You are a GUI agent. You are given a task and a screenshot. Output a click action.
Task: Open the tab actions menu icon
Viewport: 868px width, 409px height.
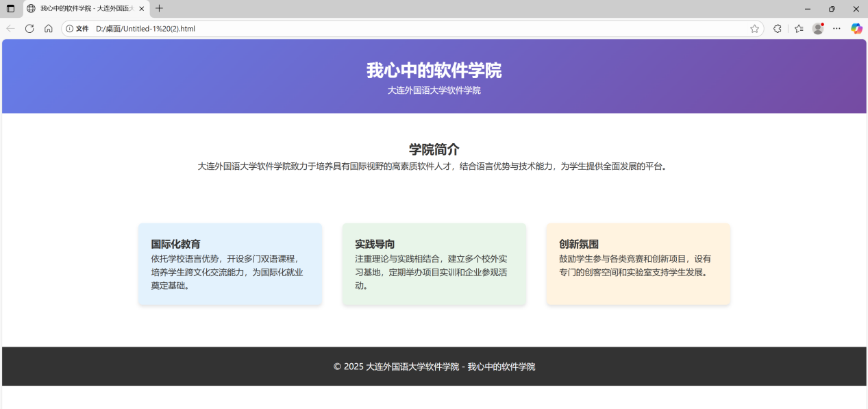[10, 9]
